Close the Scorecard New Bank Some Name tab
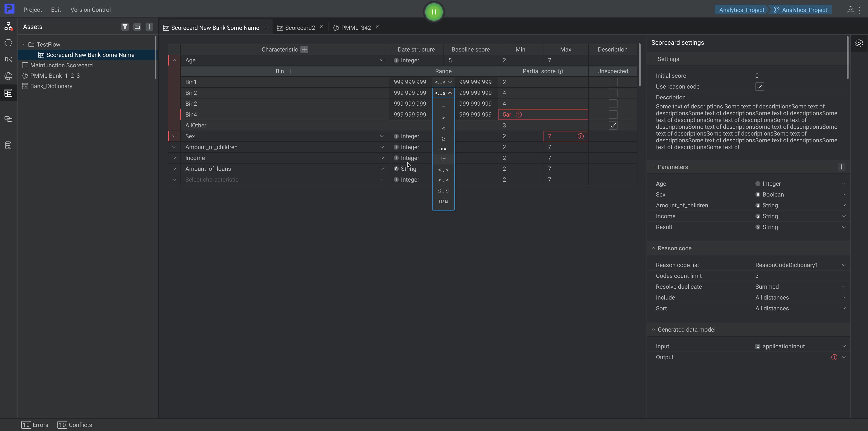This screenshot has width=868, height=431. (266, 27)
